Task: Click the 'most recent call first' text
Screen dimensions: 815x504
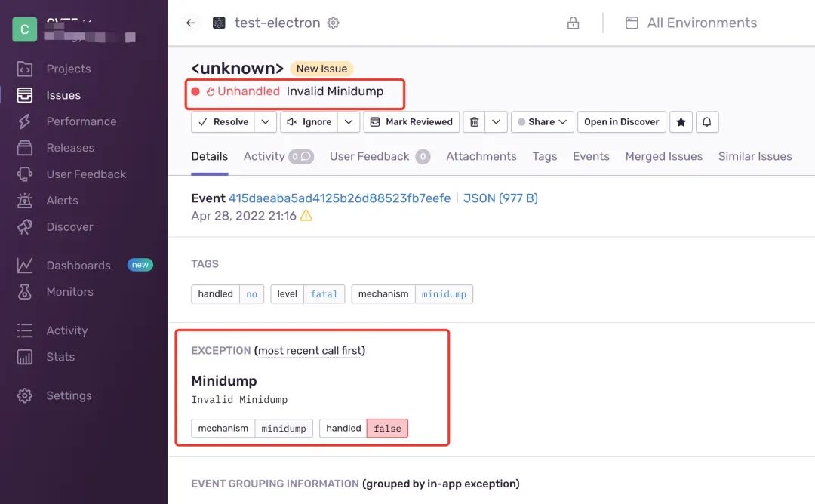Action: (310, 351)
